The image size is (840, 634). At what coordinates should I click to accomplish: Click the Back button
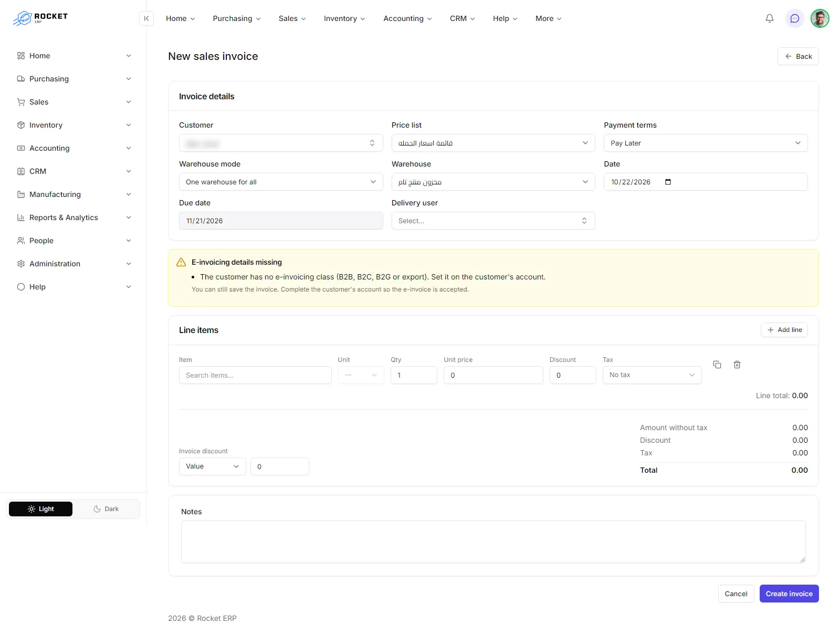tap(798, 56)
